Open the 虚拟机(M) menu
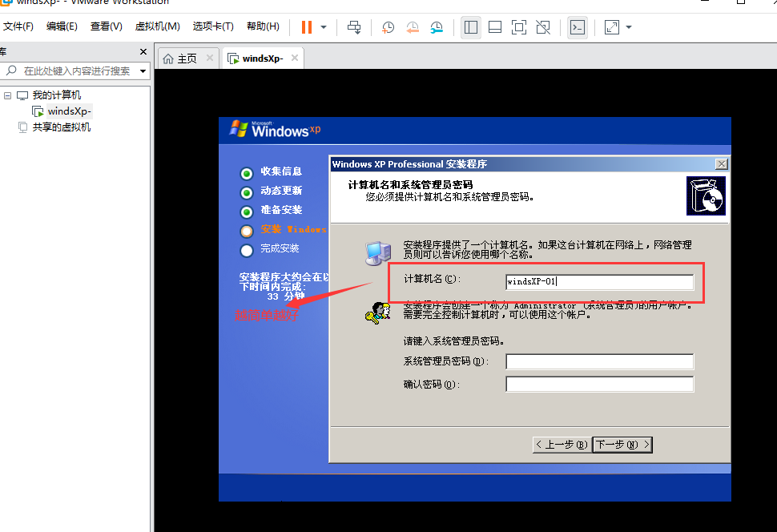 point(158,26)
